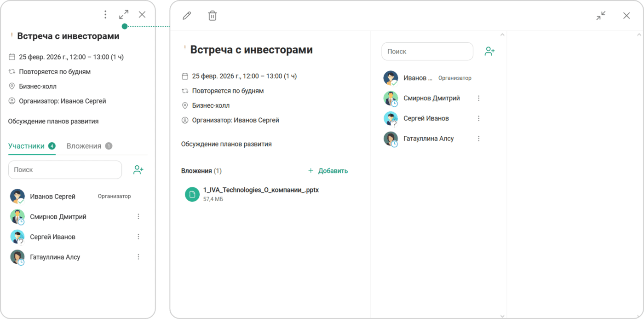The width and height of the screenshot is (644, 319).
Task: Open the kebab menu beside Сергей Иванов
Action: 478,118
